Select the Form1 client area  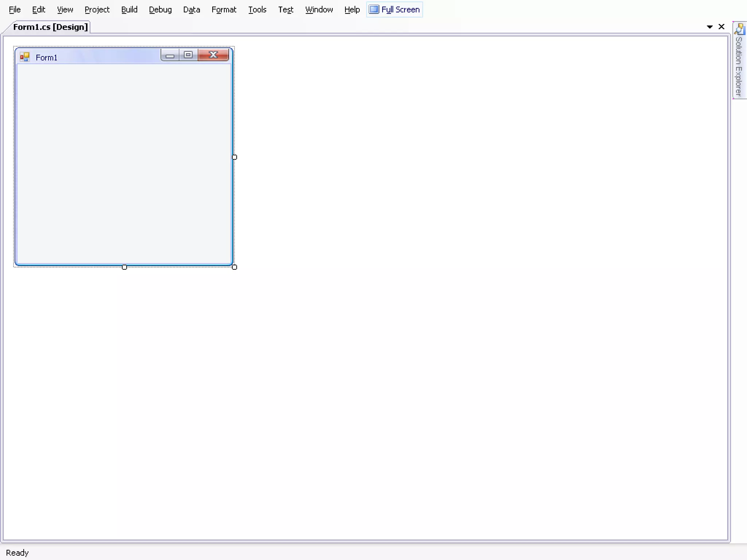pyautogui.click(x=124, y=164)
